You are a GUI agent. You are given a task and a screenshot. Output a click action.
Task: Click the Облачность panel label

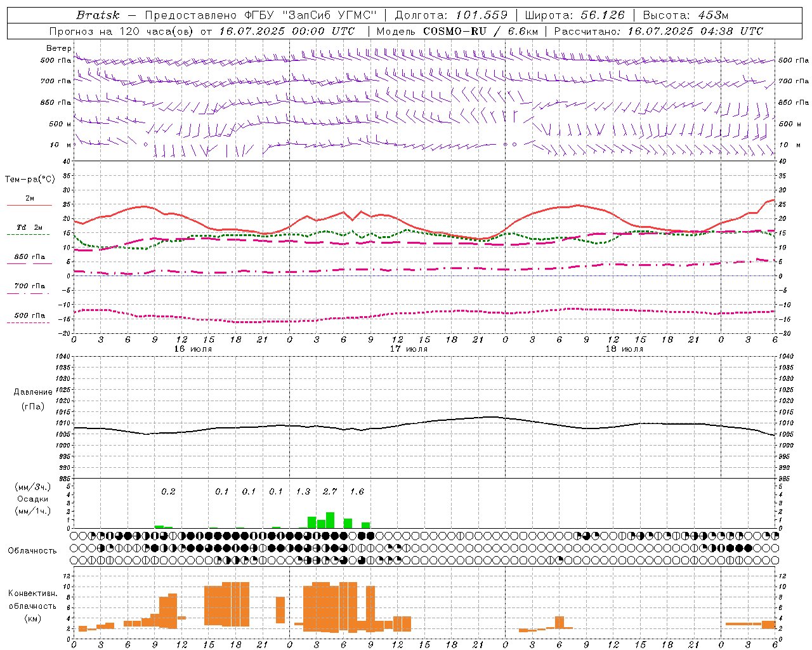(x=32, y=550)
